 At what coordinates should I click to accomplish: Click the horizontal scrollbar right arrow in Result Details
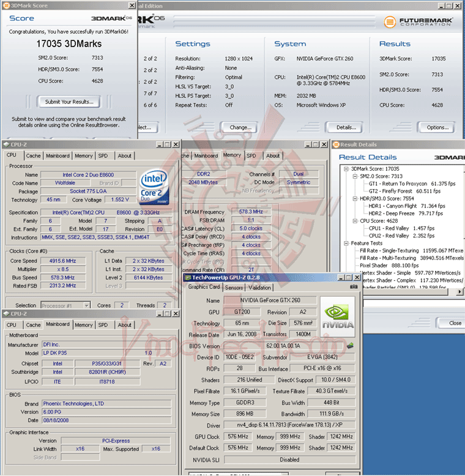pos(459,292)
